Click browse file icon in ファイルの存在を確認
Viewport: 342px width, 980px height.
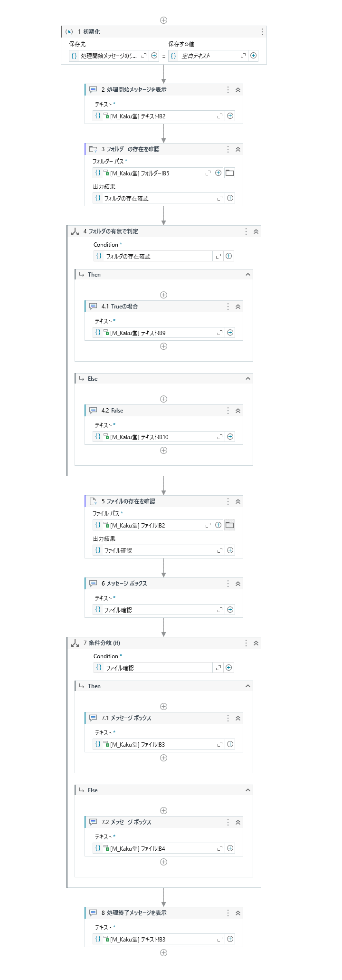(x=229, y=525)
